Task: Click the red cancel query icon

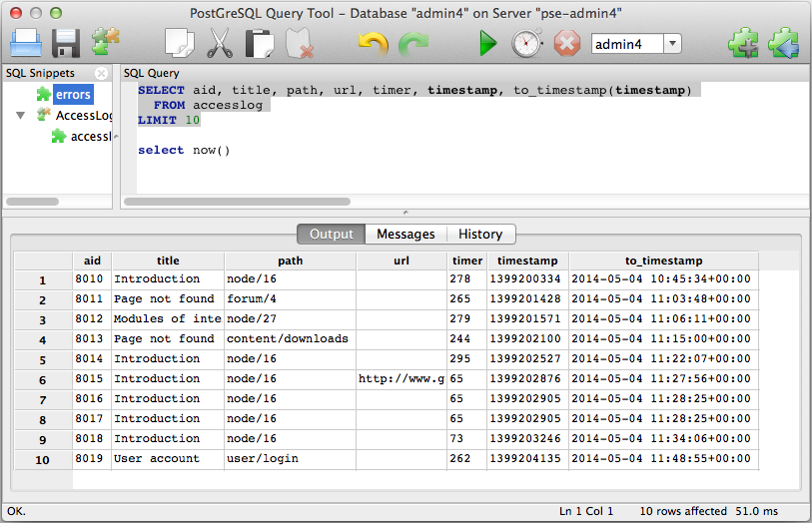Action: (566, 43)
